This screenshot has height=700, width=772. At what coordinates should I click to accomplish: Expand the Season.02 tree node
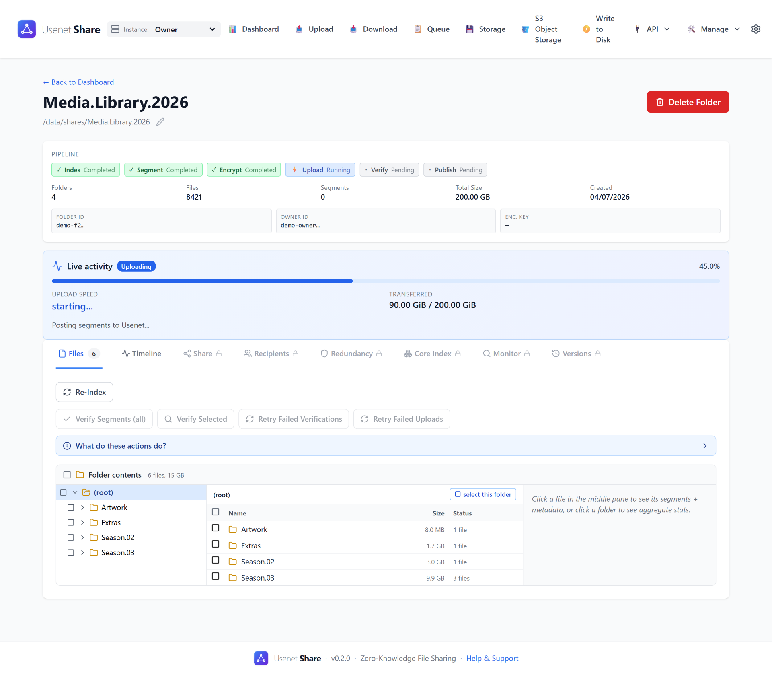pos(82,537)
